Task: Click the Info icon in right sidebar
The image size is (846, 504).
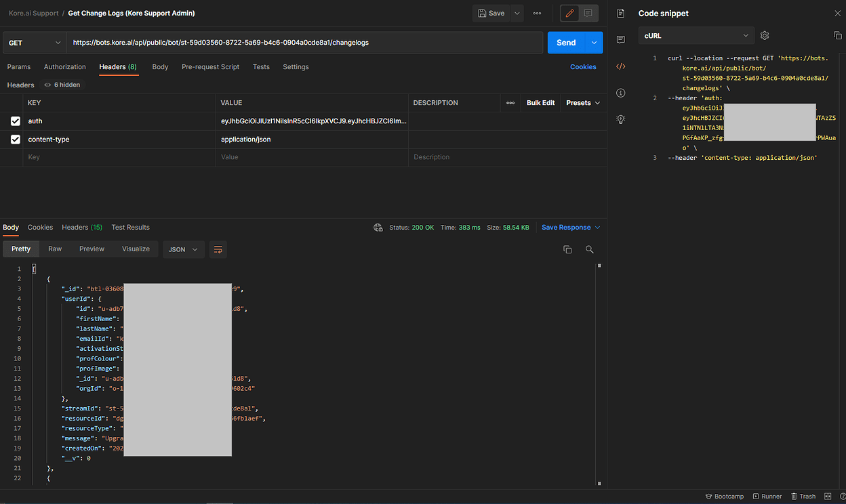Action: tap(620, 93)
